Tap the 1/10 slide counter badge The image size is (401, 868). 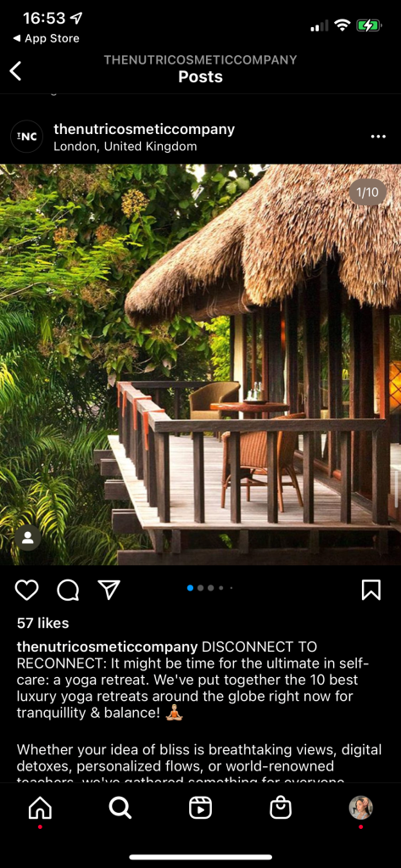point(368,192)
